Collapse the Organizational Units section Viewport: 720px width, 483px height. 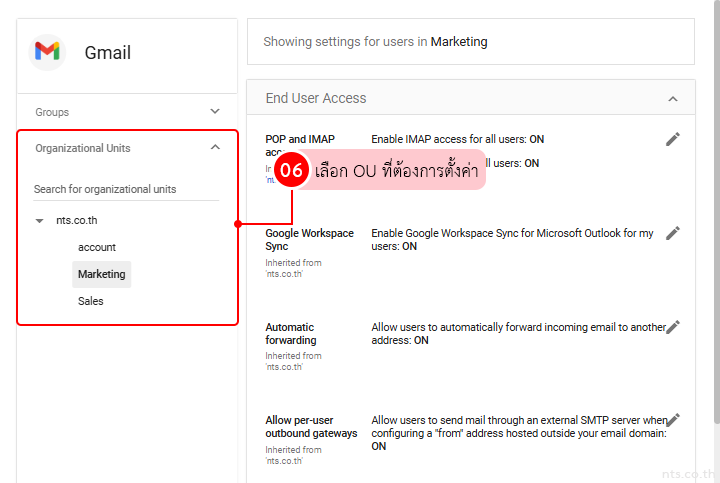pos(215,148)
